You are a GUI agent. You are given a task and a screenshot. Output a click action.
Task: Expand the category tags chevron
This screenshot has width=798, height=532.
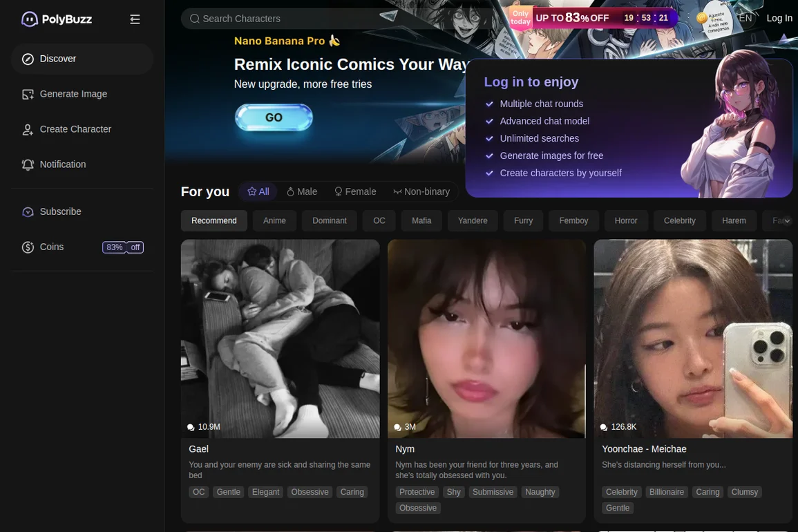click(x=786, y=221)
